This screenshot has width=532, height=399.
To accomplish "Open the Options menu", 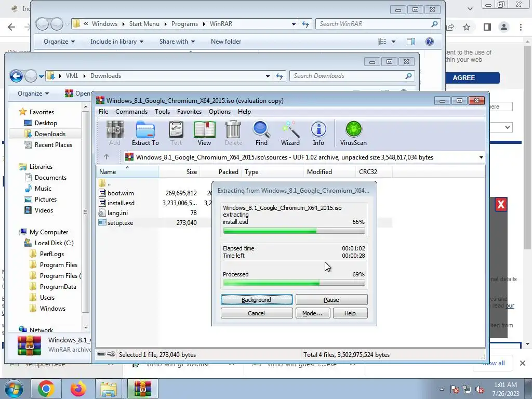I will click(220, 112).
